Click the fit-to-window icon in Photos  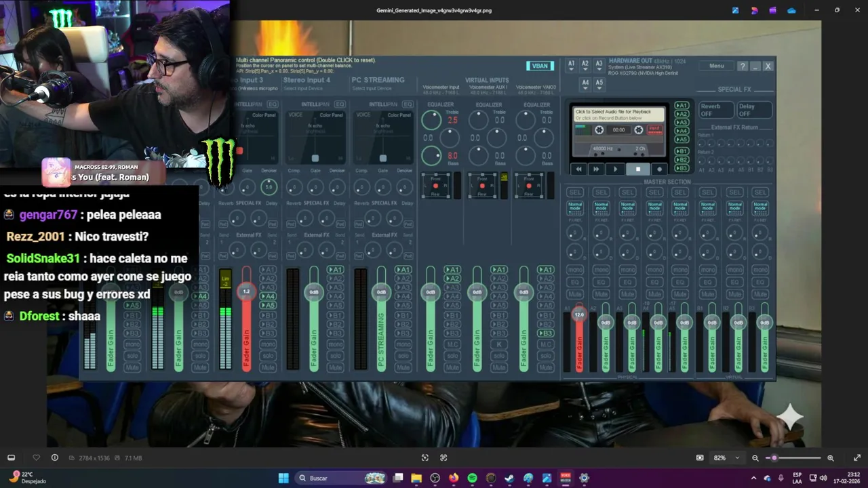click(425, 457)
